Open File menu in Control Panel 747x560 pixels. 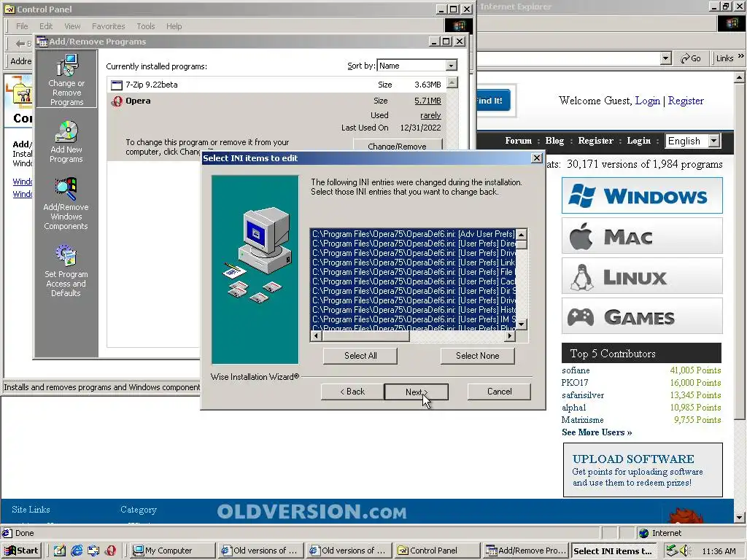[22, 26]
